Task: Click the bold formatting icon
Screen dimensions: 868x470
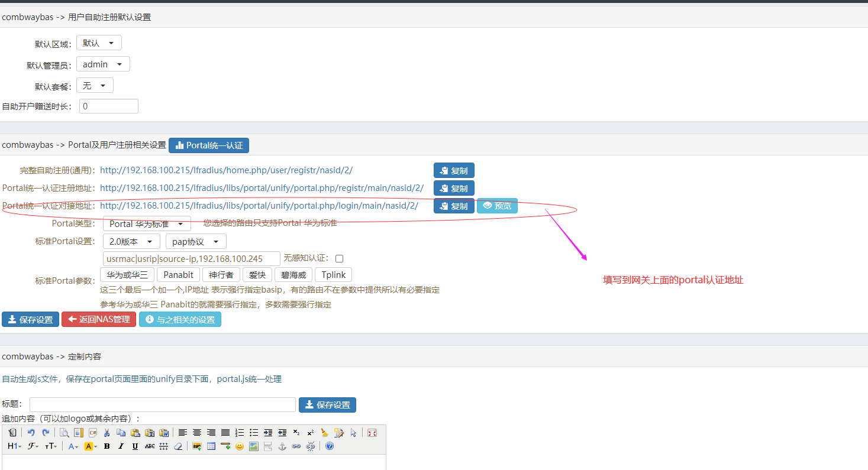Action: pyautogui.click(x=107, y=446)
